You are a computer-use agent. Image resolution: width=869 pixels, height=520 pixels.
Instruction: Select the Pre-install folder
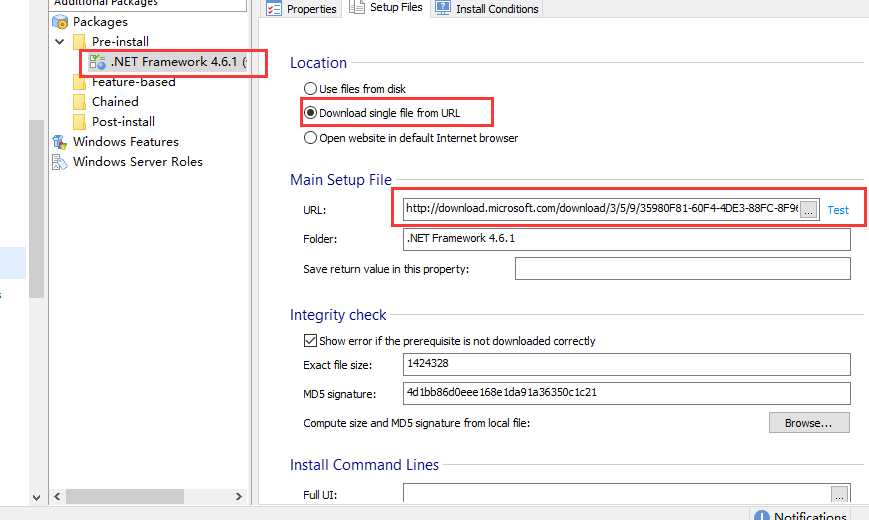pos(120,42)
